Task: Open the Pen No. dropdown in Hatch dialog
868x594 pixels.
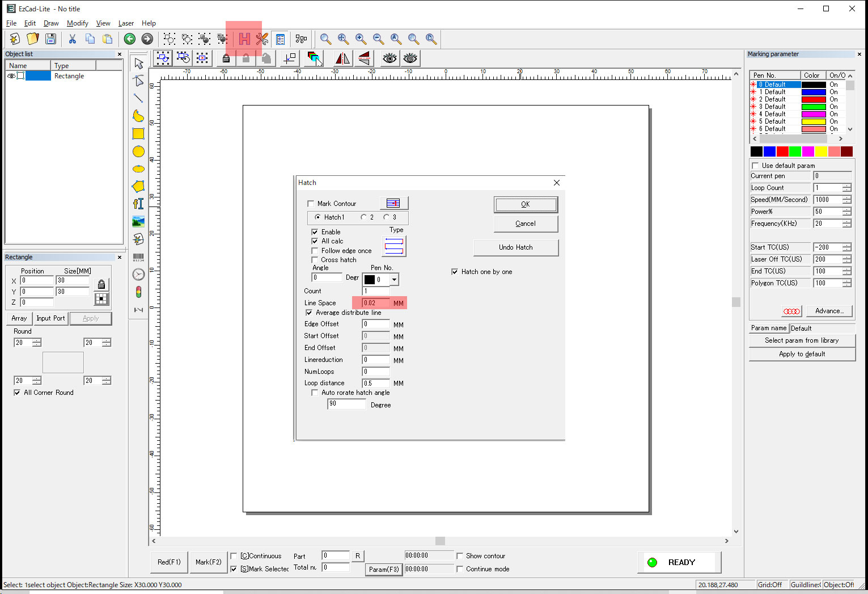Action: [x=394, y=280]
